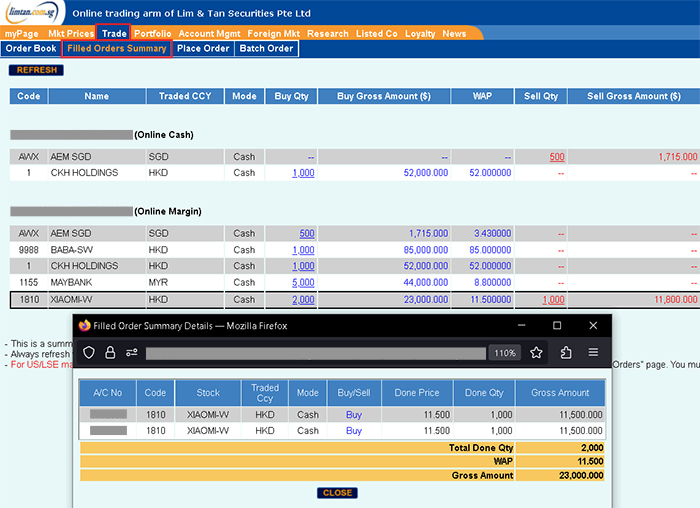The width and height of the screenshot is (700, 508).
Task: Click the Firefox logo in popup title bar
Action: [84, 325]
